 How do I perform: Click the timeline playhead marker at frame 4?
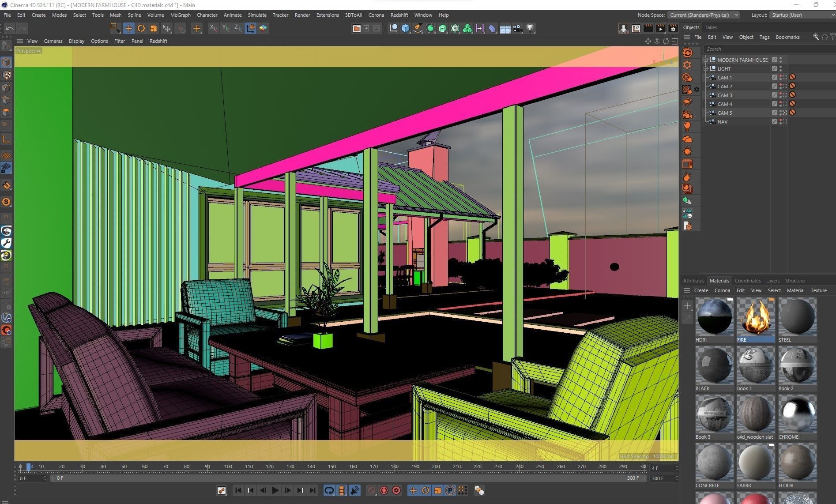pos(29,466)
